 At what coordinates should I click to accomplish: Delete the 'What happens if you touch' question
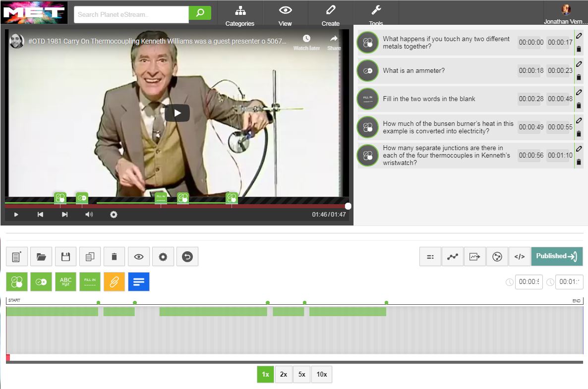click(x=579, y=49)
